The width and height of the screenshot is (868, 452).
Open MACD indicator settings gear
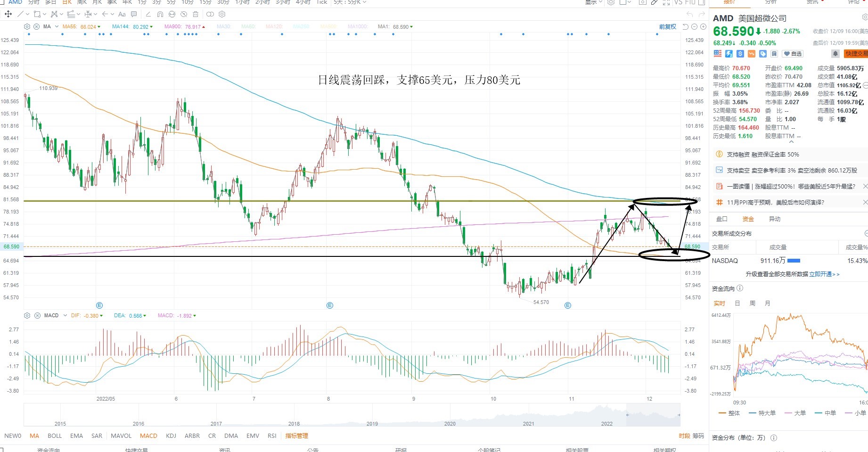[x=27, y=315]
